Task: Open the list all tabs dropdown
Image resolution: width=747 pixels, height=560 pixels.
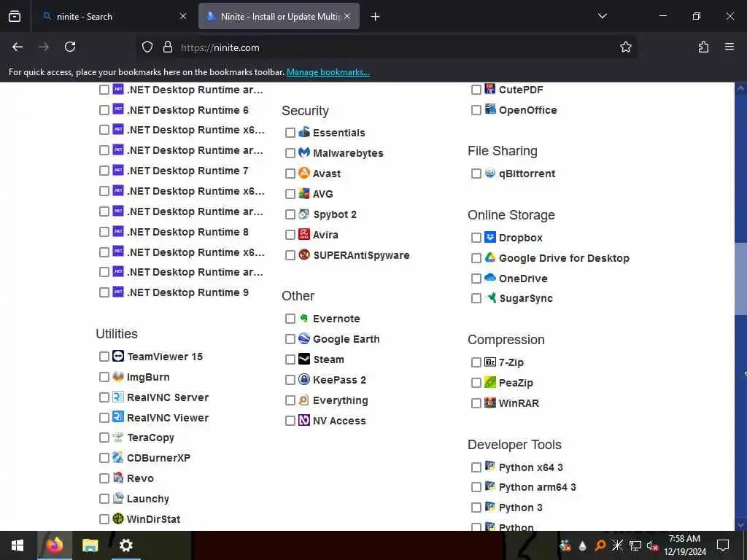Action: click(602, 16)
